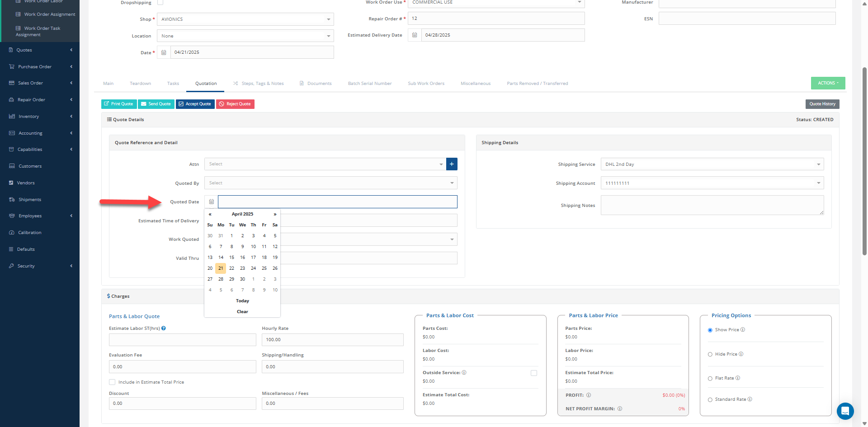Switch to the Teardown tab
Image resolution: width=868 pixels, height=427 pixels.
tap(140, 84)
